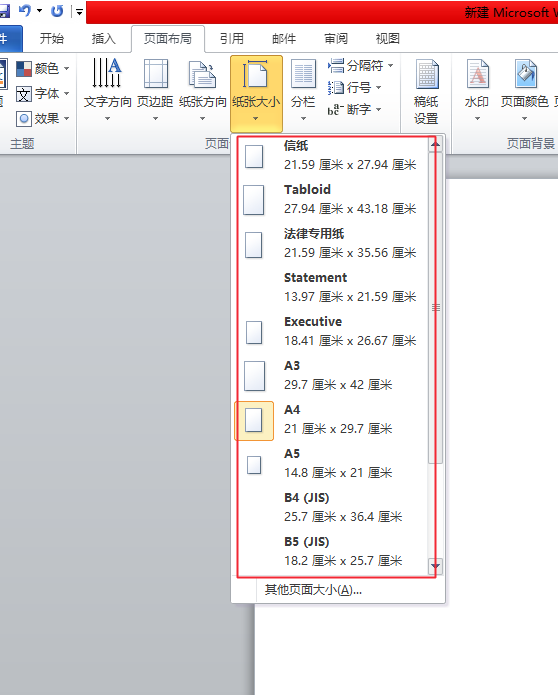Click the Undo arrow icon

(25, 11)
